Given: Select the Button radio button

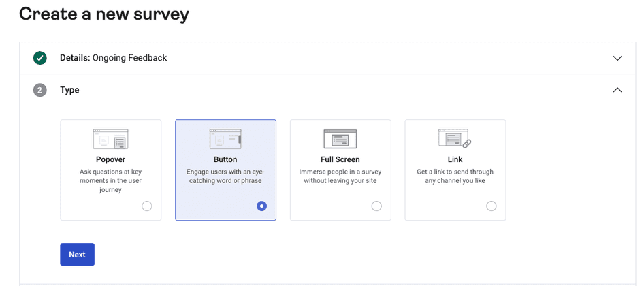Looking at the screenshot, I should pyautogui.click(x=261, y=206).
